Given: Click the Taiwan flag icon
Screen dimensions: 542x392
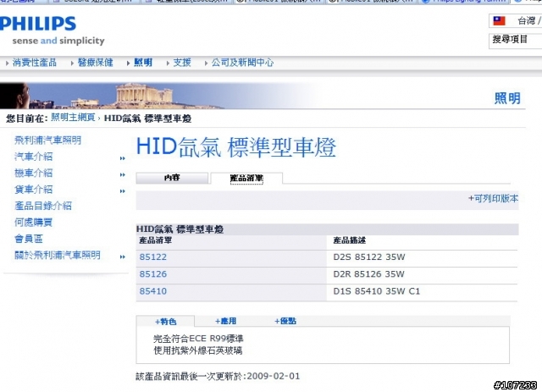Looking at the screenshot, I should coord(499,20).
